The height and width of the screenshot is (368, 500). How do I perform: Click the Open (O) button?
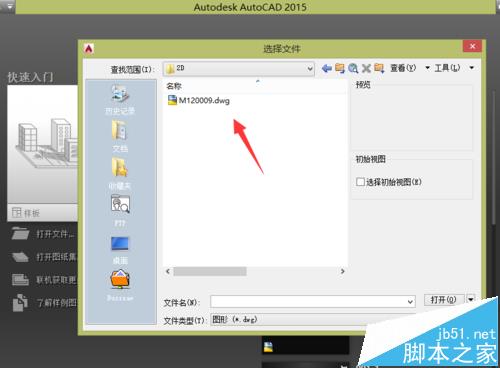point(444,300)
